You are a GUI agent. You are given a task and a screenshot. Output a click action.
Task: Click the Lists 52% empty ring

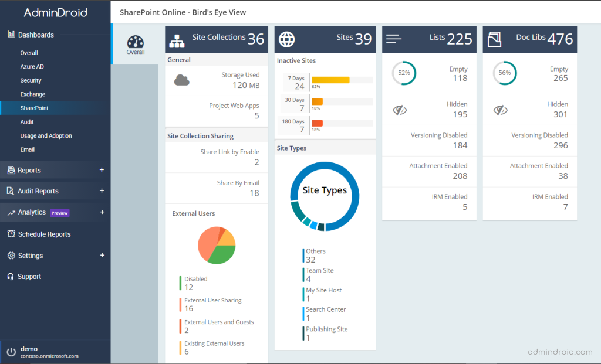click(x=404, y=73)
